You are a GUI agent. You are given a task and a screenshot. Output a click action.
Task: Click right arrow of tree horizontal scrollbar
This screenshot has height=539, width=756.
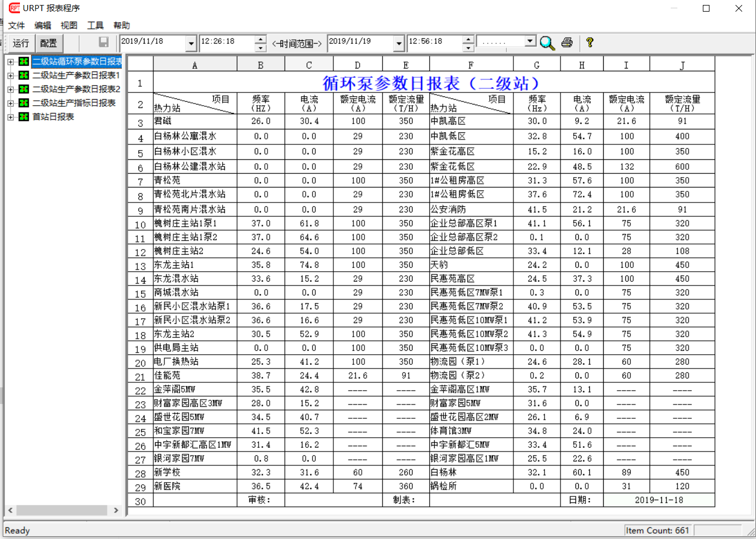coord(116,510)
